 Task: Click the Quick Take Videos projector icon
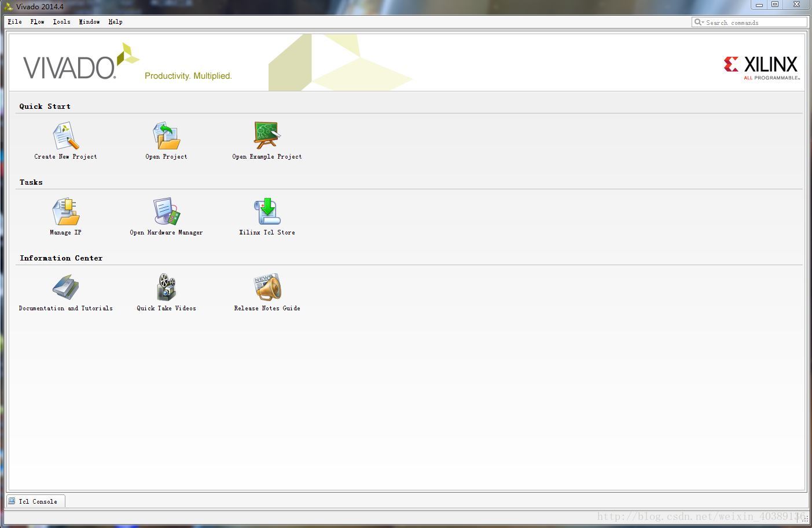point(167,287)
